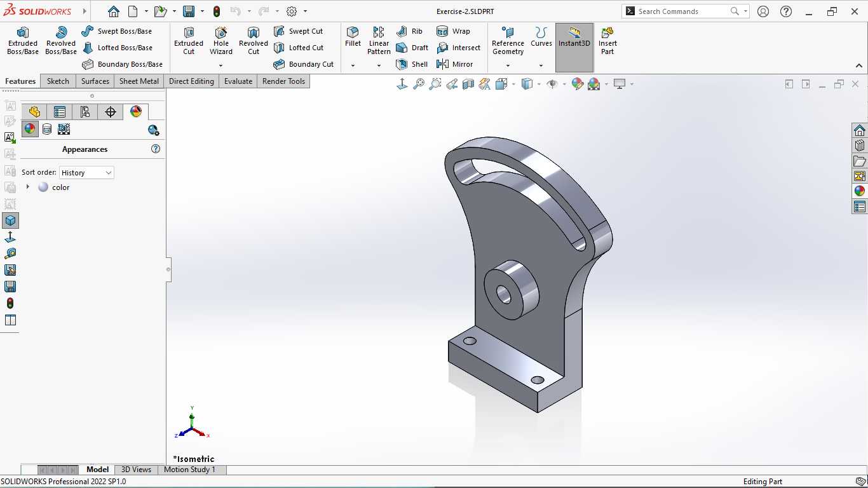
Task: View Appearances in DisplayManager
Action: click(30, 129)
